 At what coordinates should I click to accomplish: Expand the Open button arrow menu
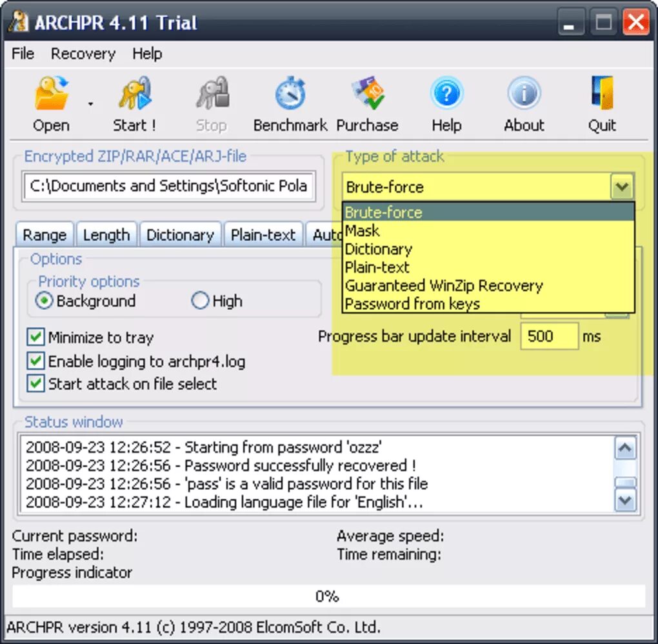[90, 104]
